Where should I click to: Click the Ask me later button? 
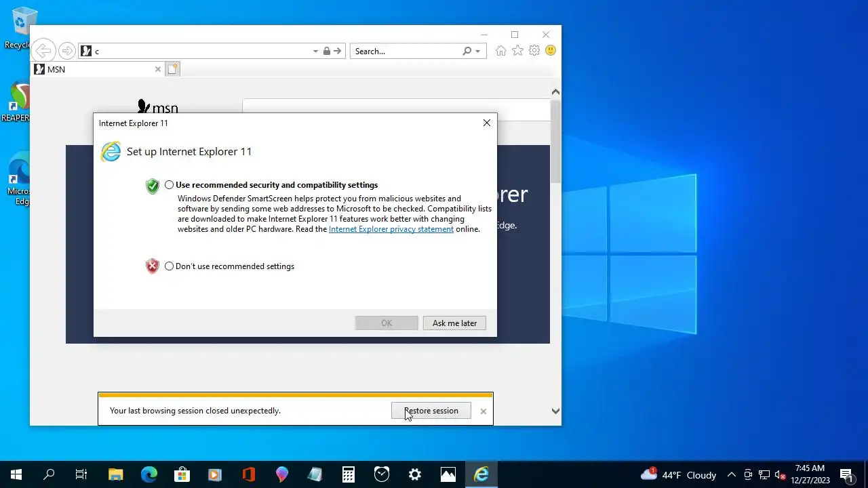click(454, 323)
